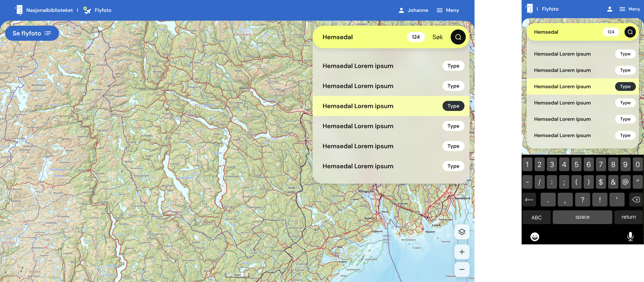The height and width of the screenshot is (282, 644).
Task: Tap the mobile search magnifier icon
Action: point(630,32)
